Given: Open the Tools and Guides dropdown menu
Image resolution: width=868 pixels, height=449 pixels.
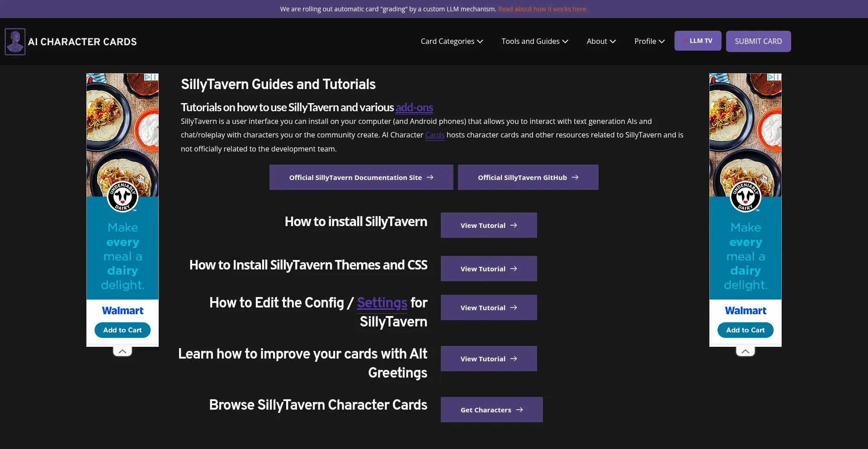Looking at the screenshot, I should coord(534,41).
